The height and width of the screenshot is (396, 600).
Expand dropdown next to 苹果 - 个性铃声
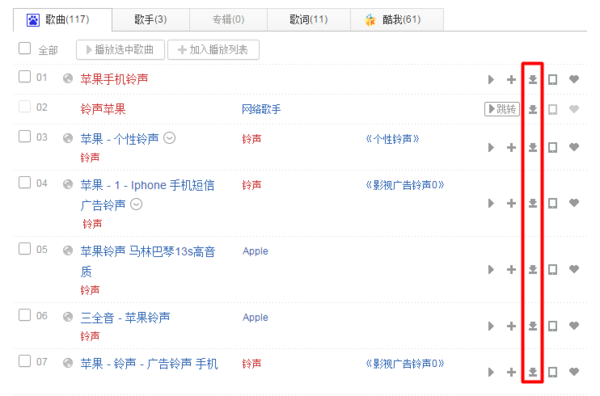[170, 138]
